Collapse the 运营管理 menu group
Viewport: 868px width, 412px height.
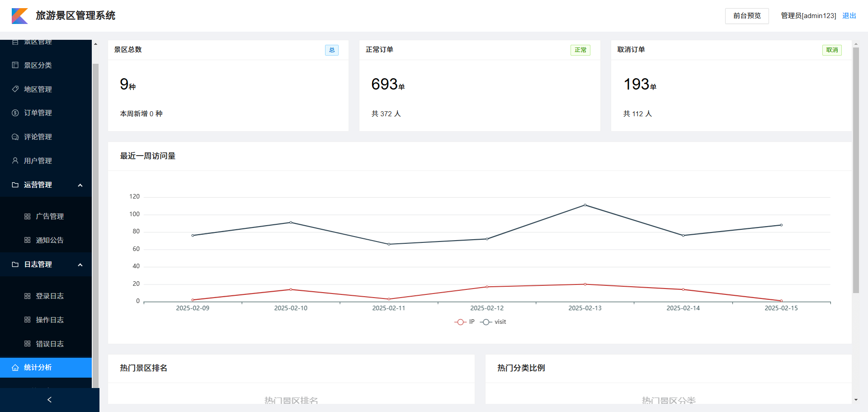[80, 185]
